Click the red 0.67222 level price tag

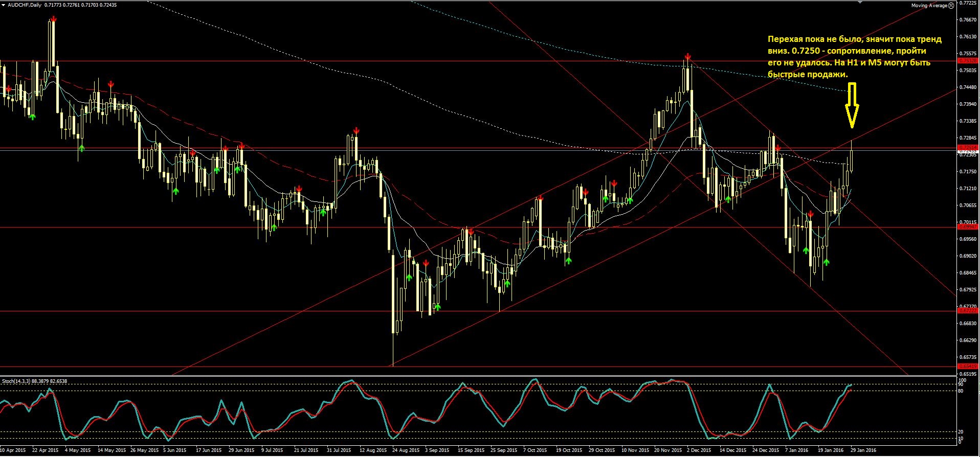coord(967,310)
